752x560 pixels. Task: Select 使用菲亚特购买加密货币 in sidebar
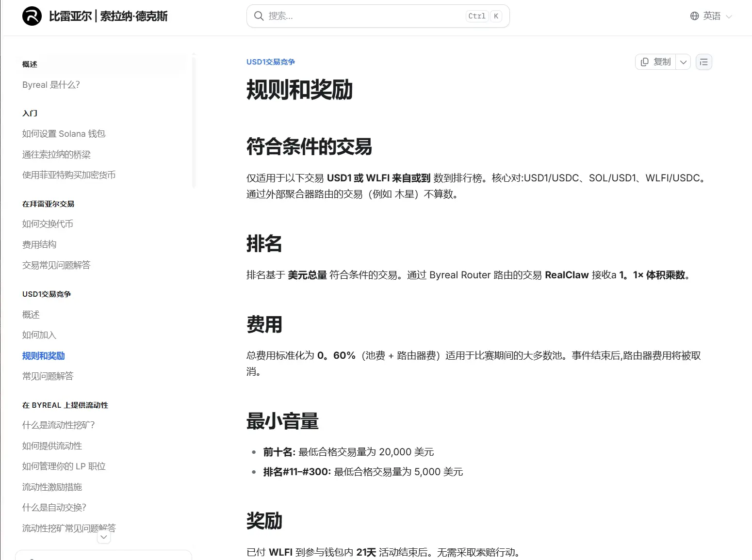click(x=69, y=175)
